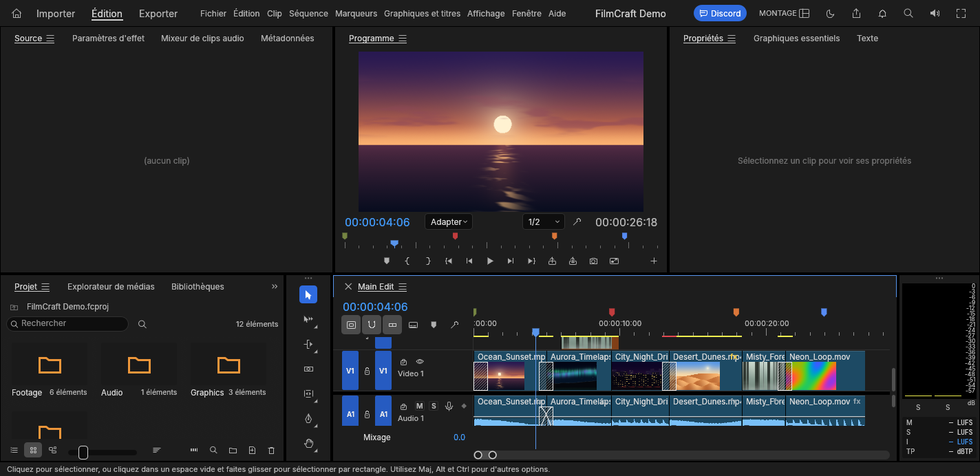Open Graphiques et titres menu
Screen dimensions: 980x476
[x=422, y=14]
